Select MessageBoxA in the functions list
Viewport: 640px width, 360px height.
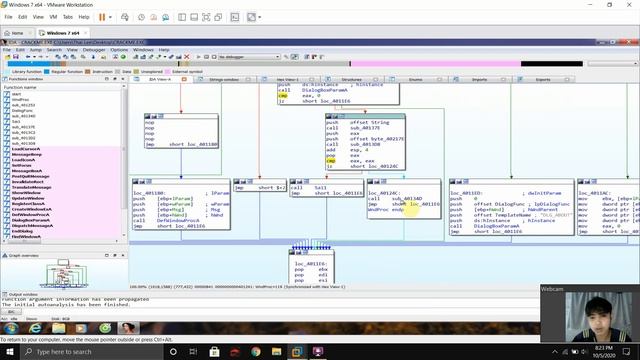click(27, 171)
